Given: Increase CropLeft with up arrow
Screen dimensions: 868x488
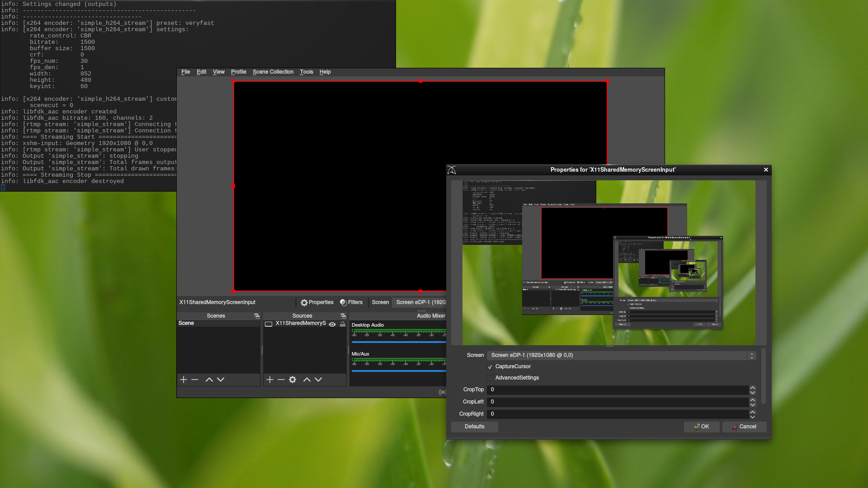Looking at the screenshot, I should 753,399.
